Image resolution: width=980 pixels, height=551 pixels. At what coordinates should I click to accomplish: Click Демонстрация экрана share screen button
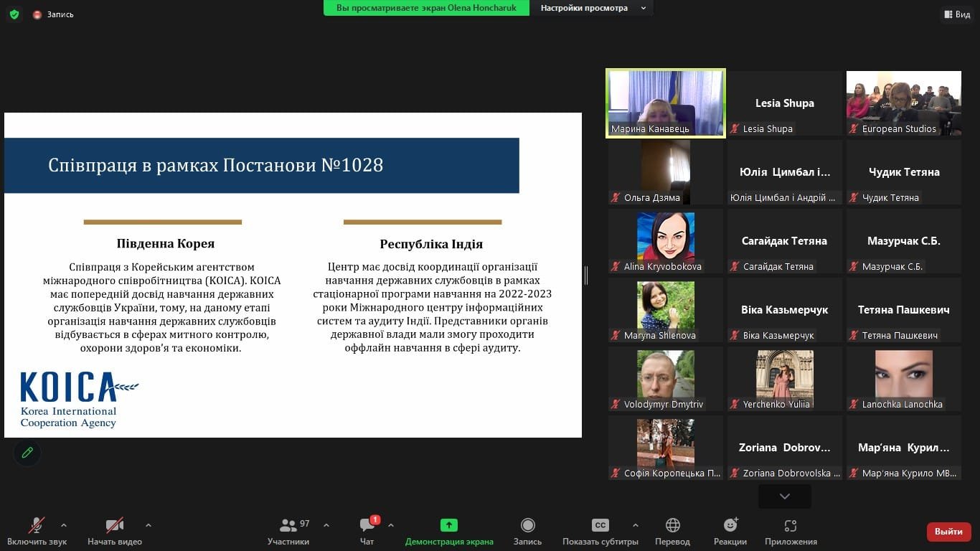[449, 532]
